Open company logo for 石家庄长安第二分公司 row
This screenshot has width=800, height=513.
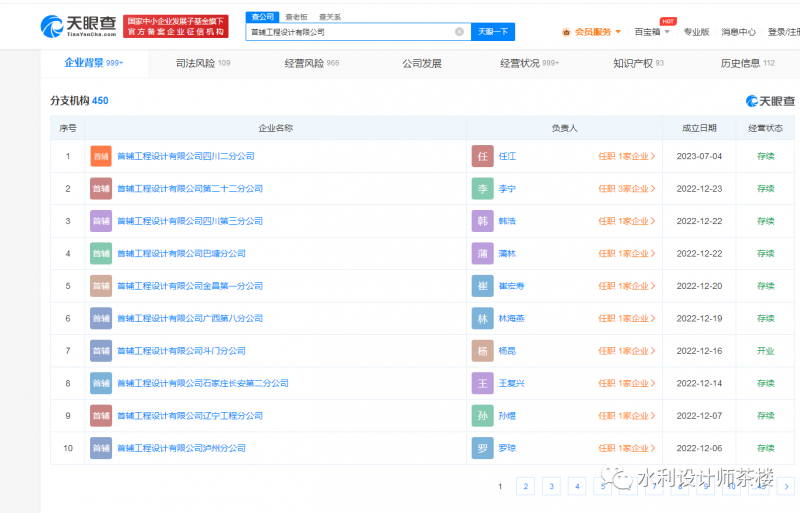click(101, 383)
